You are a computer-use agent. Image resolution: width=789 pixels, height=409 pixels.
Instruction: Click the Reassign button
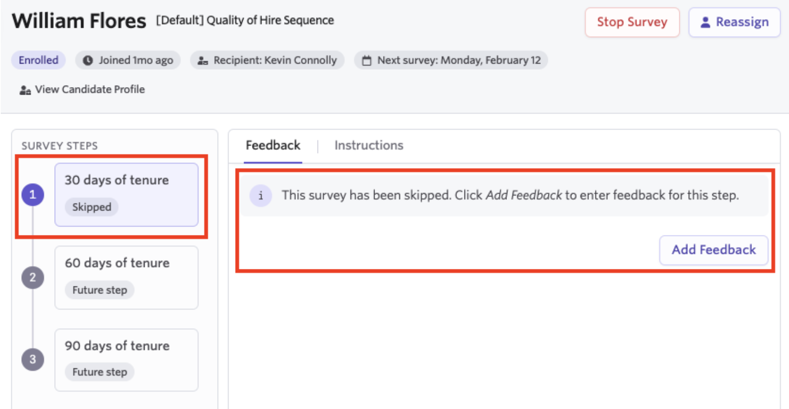pyautogui.click(x=734, y=22)
